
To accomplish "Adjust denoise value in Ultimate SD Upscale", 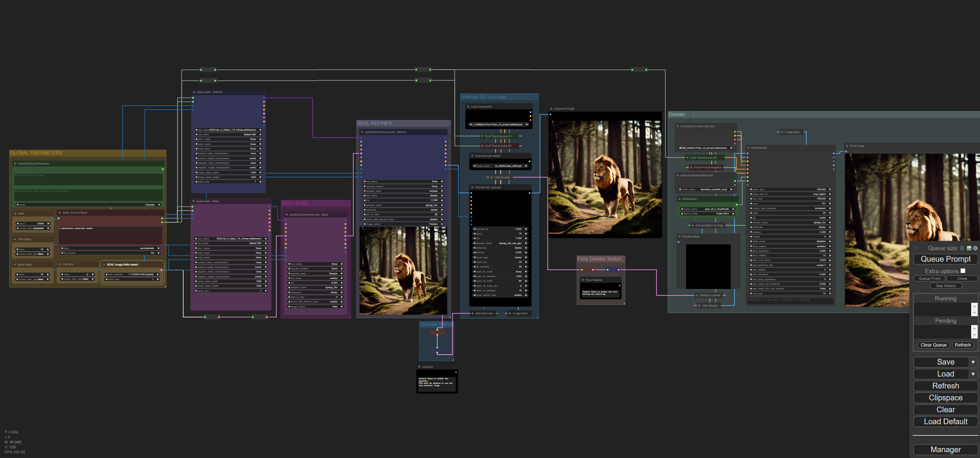I will click(500, 252).
